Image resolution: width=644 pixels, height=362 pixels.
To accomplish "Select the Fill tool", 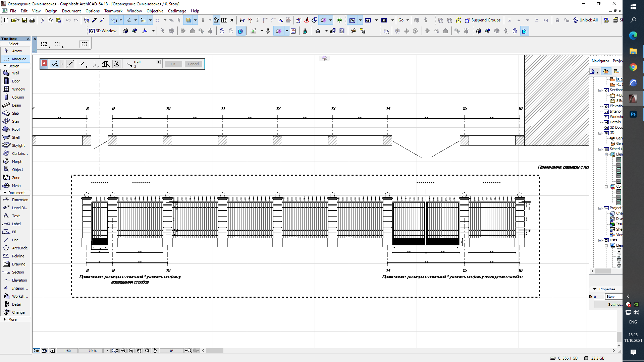I will 16,232.
